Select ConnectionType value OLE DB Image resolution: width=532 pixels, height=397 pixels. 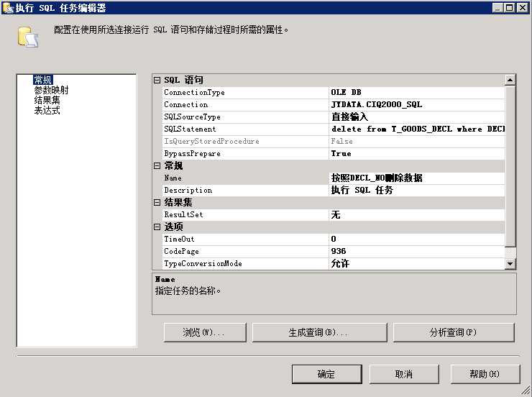click(417, 92)
